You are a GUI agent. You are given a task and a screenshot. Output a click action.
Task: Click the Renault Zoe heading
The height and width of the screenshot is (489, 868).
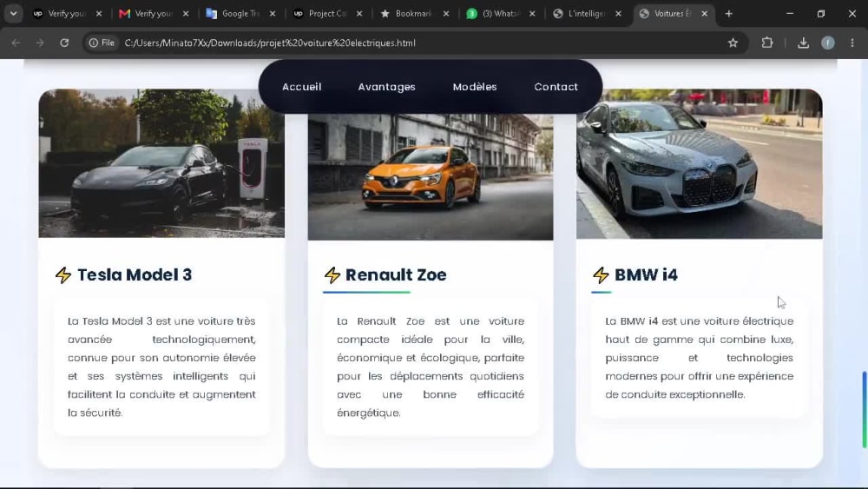[396, 274]
